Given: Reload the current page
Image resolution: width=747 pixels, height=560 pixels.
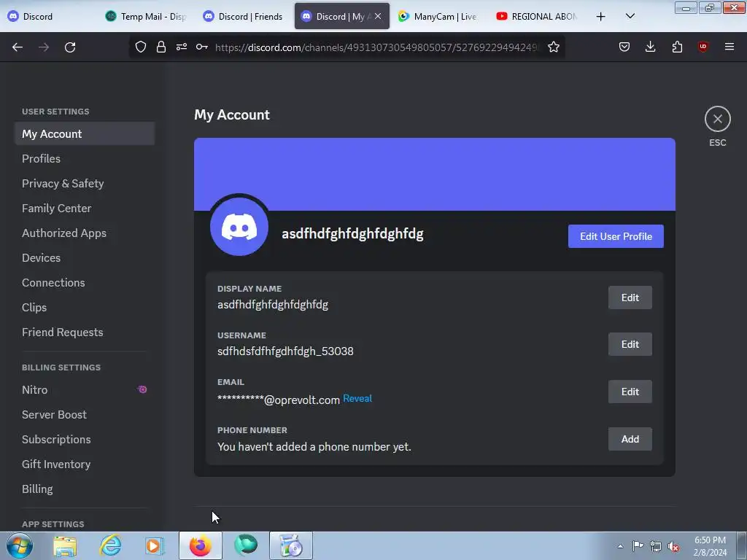Looking at the screenshot, I should pyautogui.click(x=70, y=47).
